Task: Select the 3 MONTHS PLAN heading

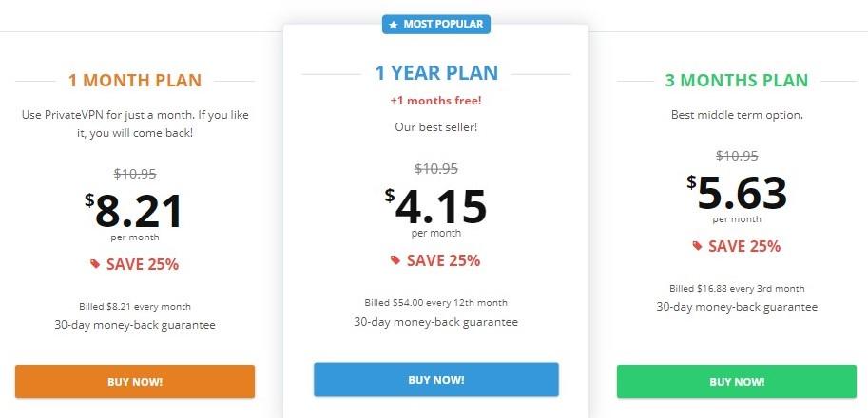Action: tap(737, 81)
